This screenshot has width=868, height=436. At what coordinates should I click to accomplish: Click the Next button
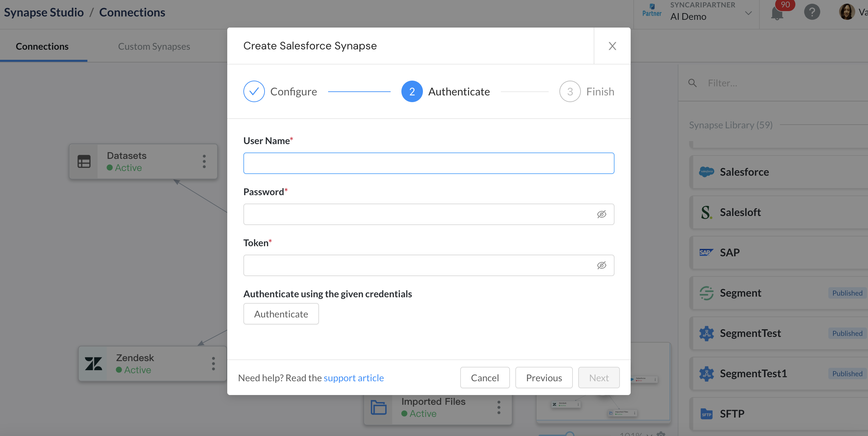point(598,378)
